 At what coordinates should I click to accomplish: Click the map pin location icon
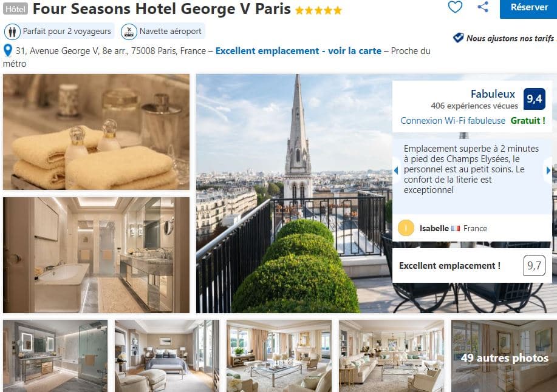coord(8,50)
